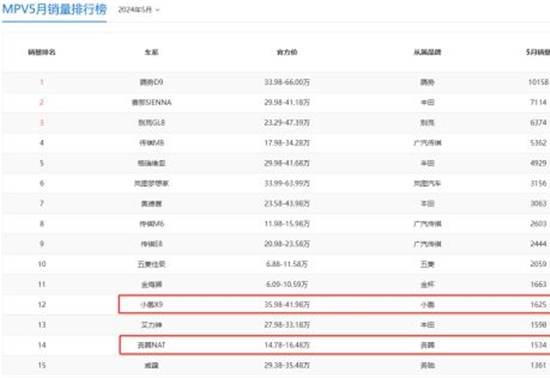Open the 赛那SIENNA model link

[152, 102]
